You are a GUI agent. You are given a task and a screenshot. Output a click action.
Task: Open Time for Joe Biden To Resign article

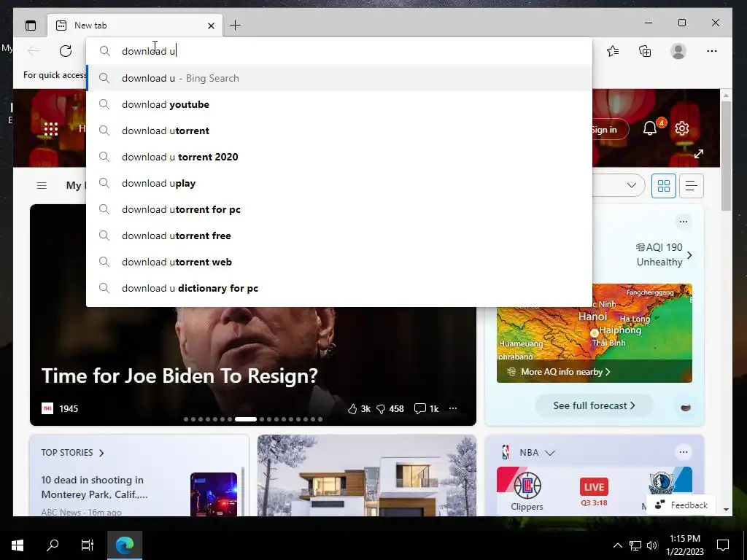click(x=179, y=376)
